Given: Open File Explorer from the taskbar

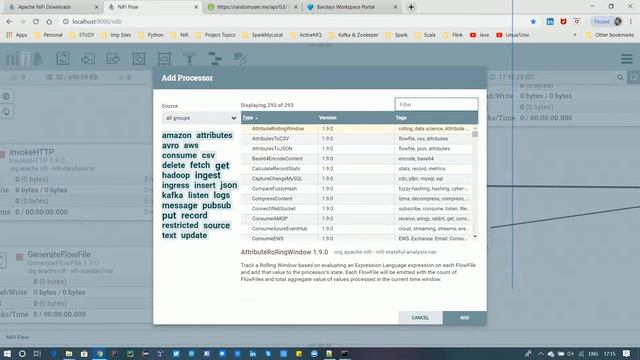Looking at the screenshot, I should click(69, 353).
